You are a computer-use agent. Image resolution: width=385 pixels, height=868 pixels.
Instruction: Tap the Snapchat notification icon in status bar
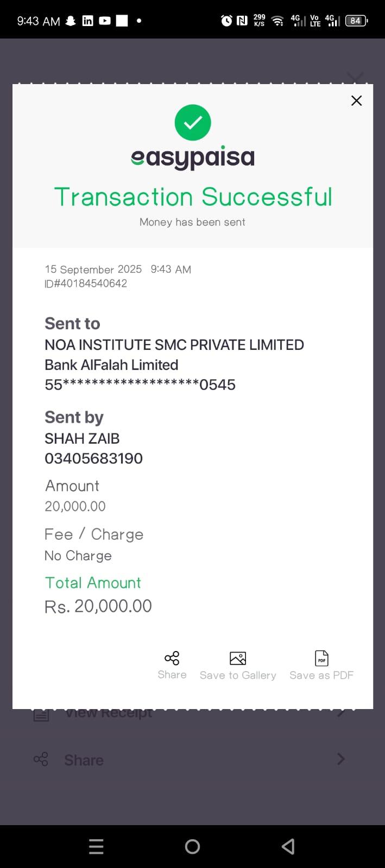tap(71, 21)
